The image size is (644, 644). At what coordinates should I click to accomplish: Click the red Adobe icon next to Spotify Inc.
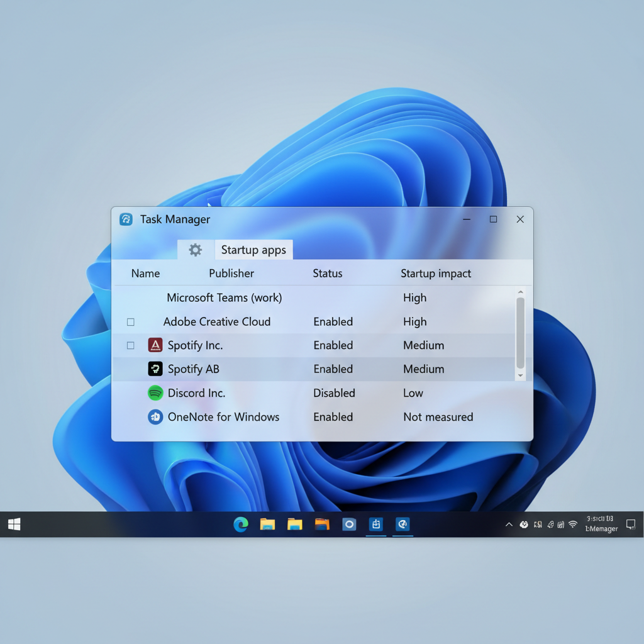point(155,345)
